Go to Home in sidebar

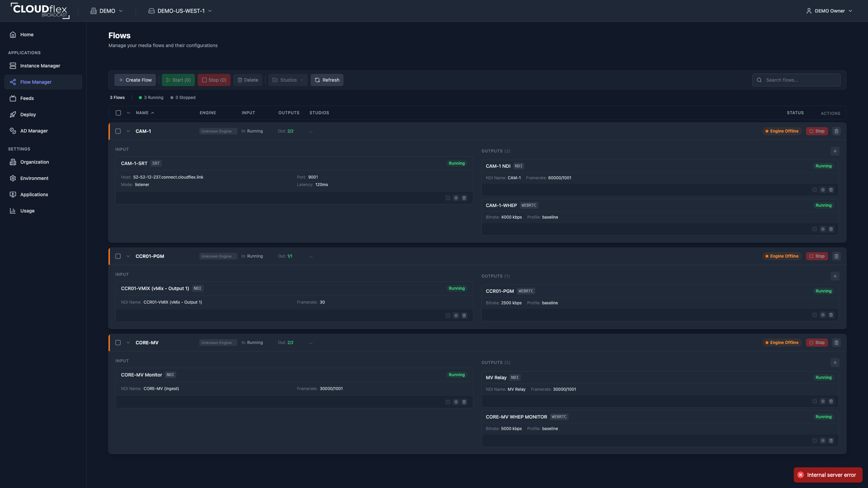pos(43,35)
